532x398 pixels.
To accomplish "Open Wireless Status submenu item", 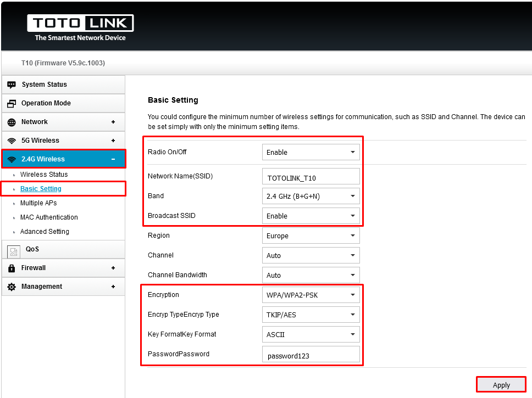I will (44, 175).
